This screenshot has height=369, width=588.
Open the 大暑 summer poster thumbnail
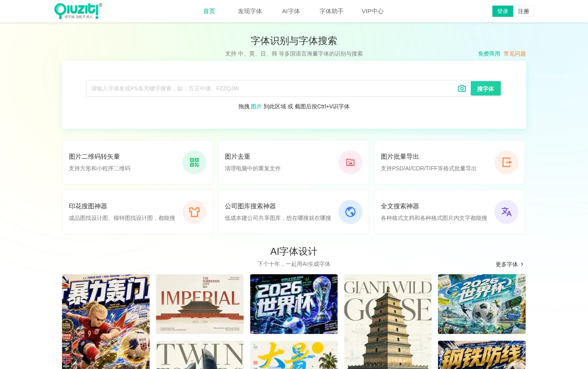(x=294, y=355)
